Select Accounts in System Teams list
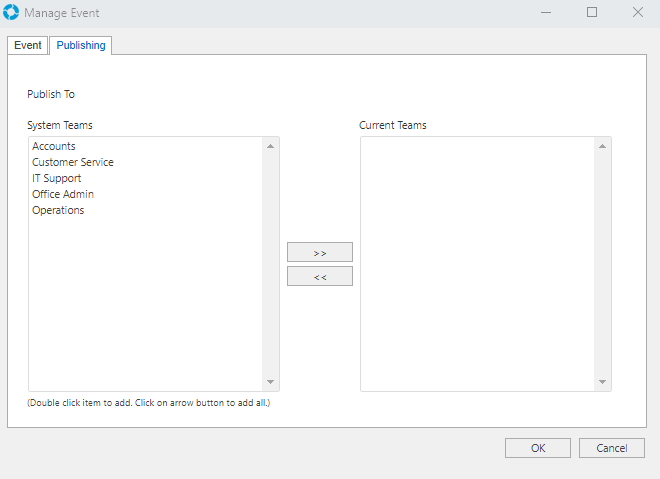Viewport: 660px width, 479px height. click(x=54, y=146)
